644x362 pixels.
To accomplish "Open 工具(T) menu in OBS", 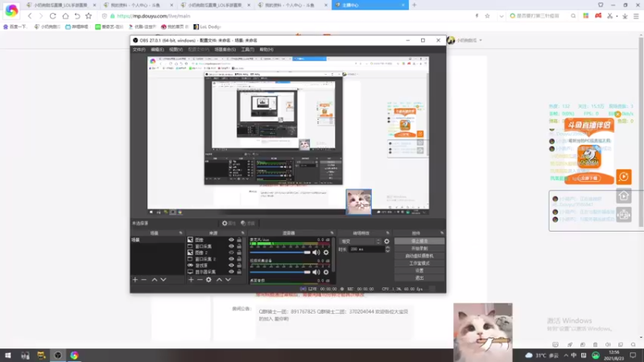I will (x=247, y=49).
